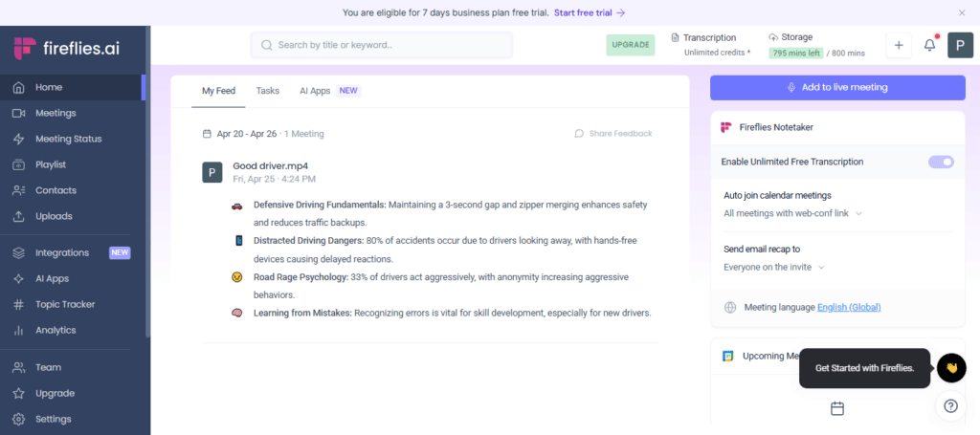Click the sidebar vertical scrollbar
The width and height of the screenshot is (980, 435).
click(147, 181)
